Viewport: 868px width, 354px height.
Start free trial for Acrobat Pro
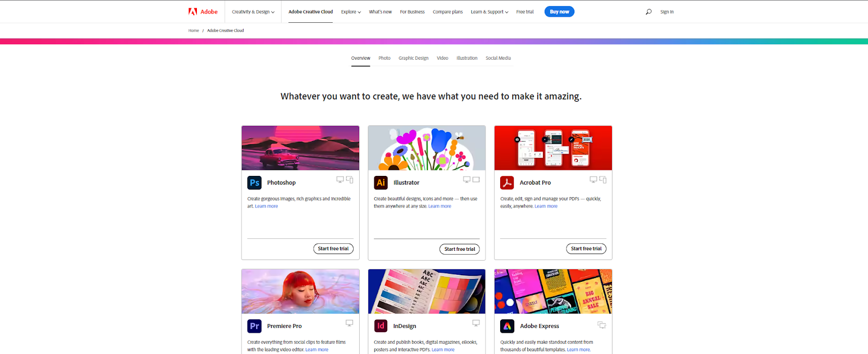(586, 249)
